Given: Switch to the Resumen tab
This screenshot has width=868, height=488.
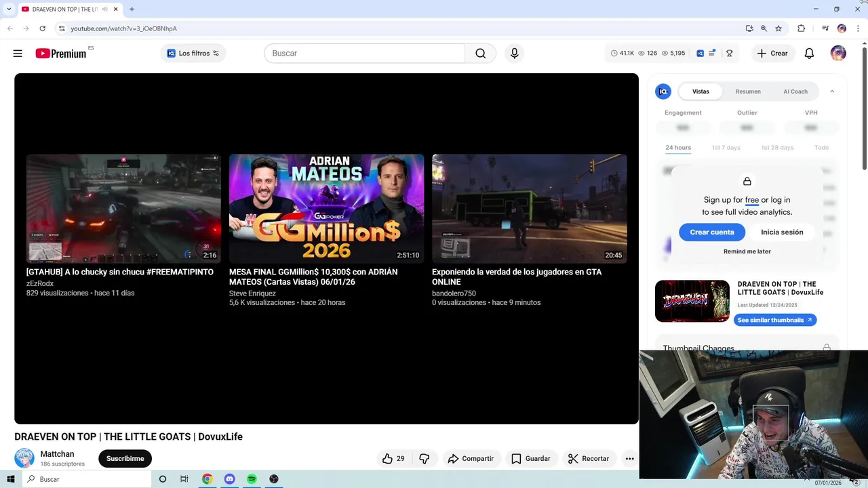Looking at the screenshot, I should (x=748, y=91).
